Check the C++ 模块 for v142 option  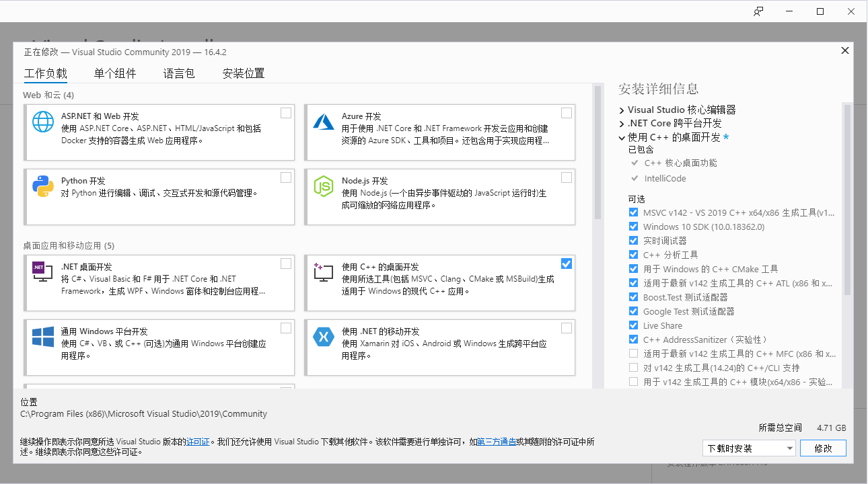click(x=633, y=382)
